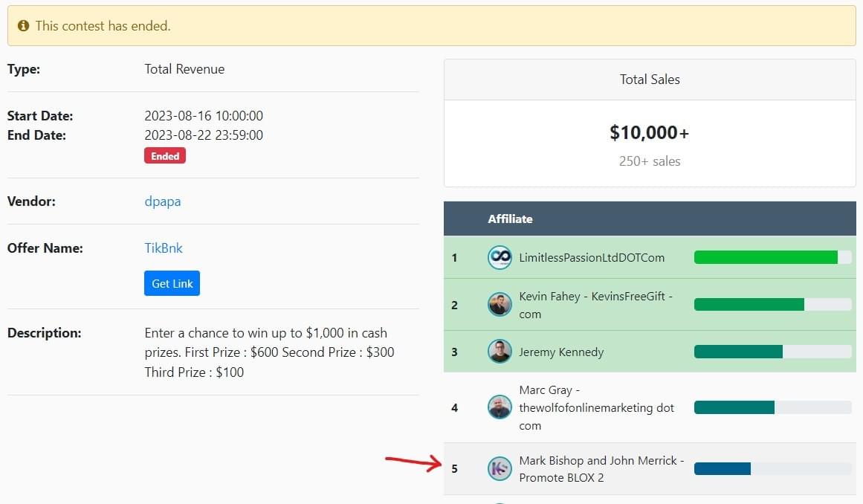
Task: Click Marc Gray's teal progress bar
Action: coord(734,407)
